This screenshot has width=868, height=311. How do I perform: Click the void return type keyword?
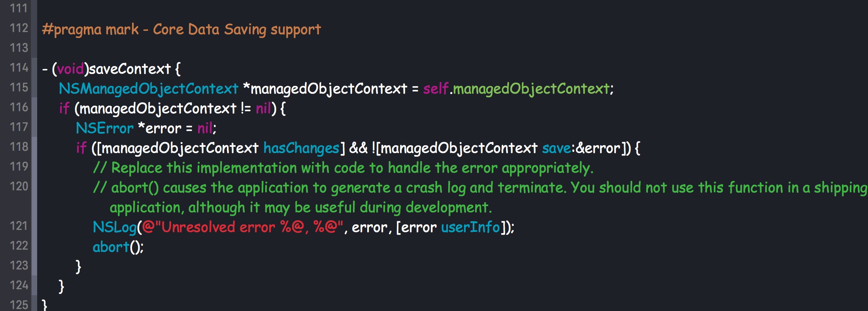tap(70, 69)
